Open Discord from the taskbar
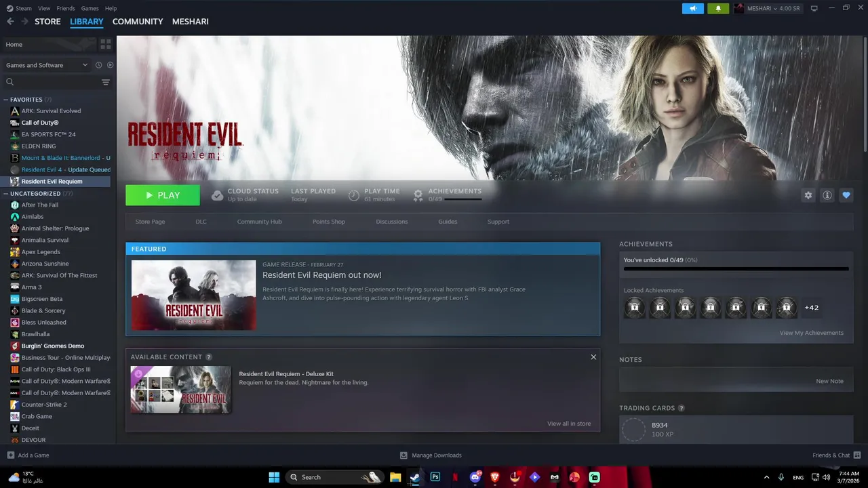 tap(475, 477)
